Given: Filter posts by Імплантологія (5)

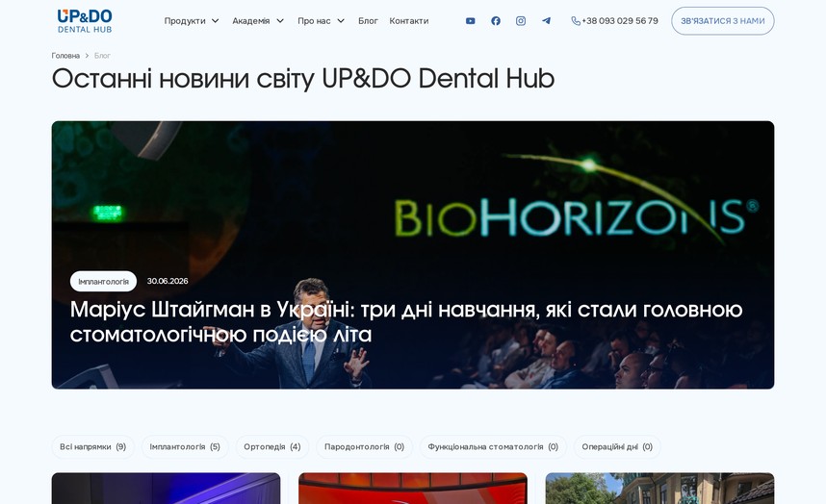Looking at the screenshot, I should [185, 446].
